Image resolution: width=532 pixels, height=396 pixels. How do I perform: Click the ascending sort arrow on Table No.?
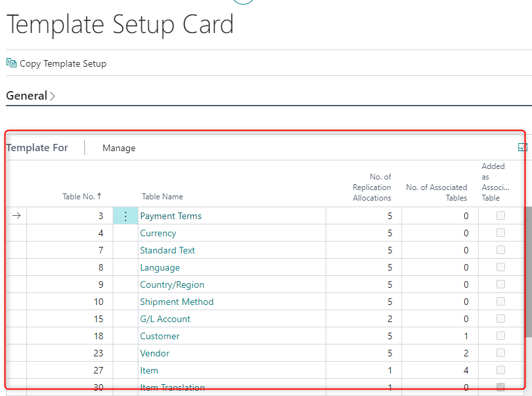point(100,196)
